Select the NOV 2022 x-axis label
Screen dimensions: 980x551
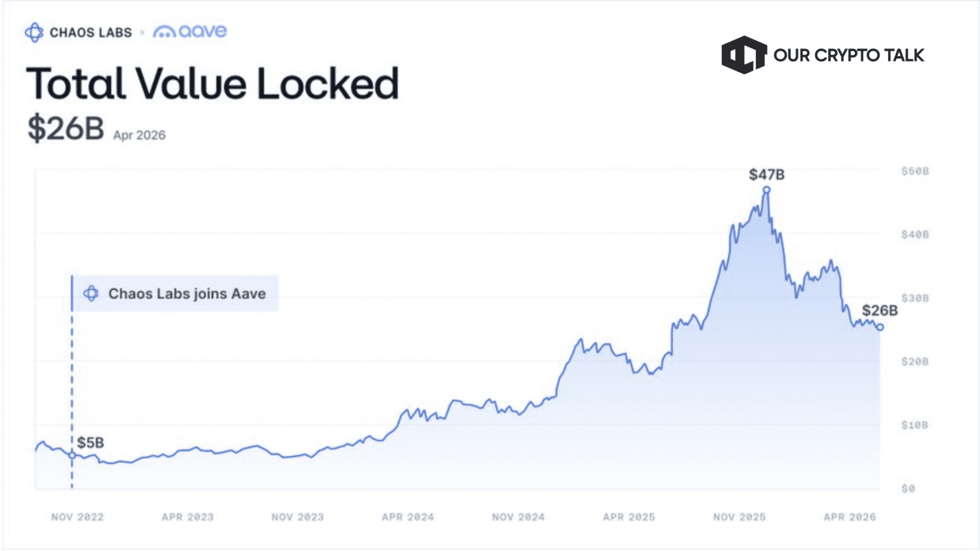(77, 517)
